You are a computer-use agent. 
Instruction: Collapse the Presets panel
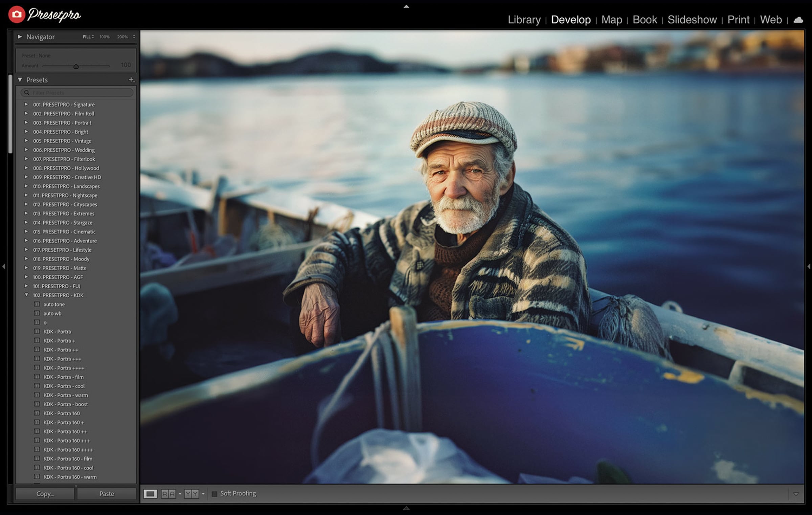20,80
